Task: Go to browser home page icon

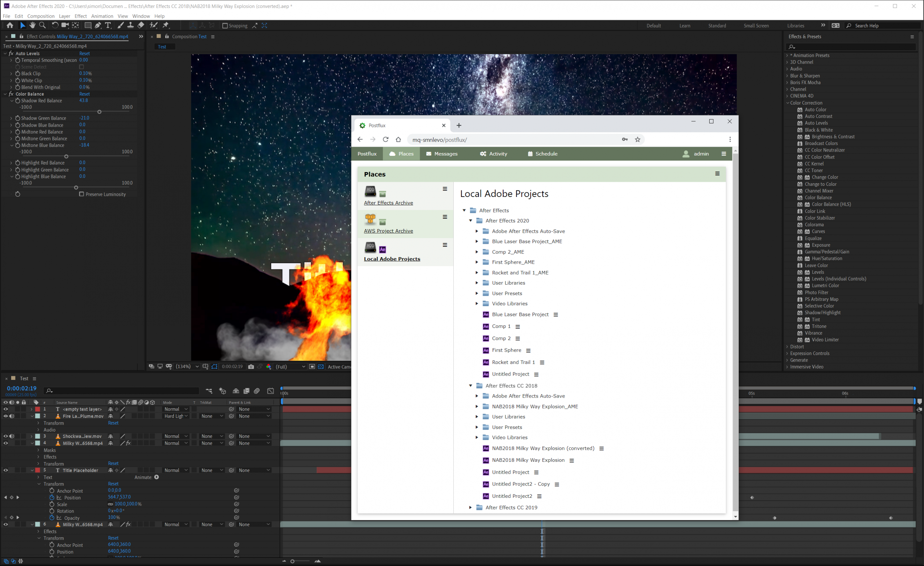Action: 398,140
